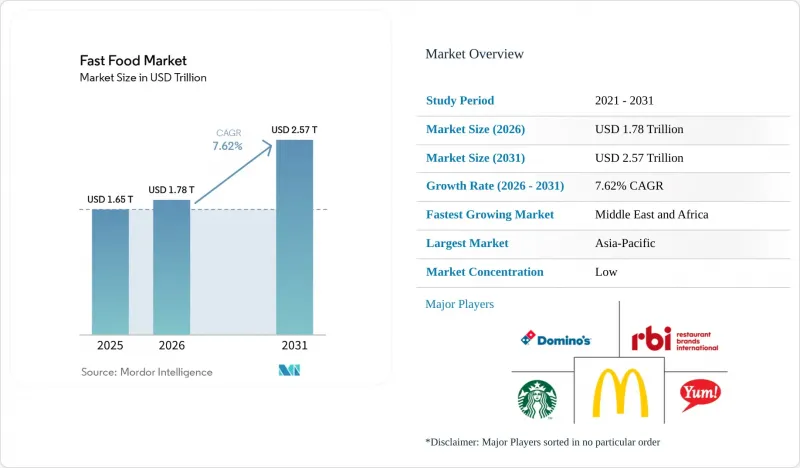The width and height of the screenshot is (800, 468).
Task: Select the Market Size (2026) row label
Action: (475, 129)
